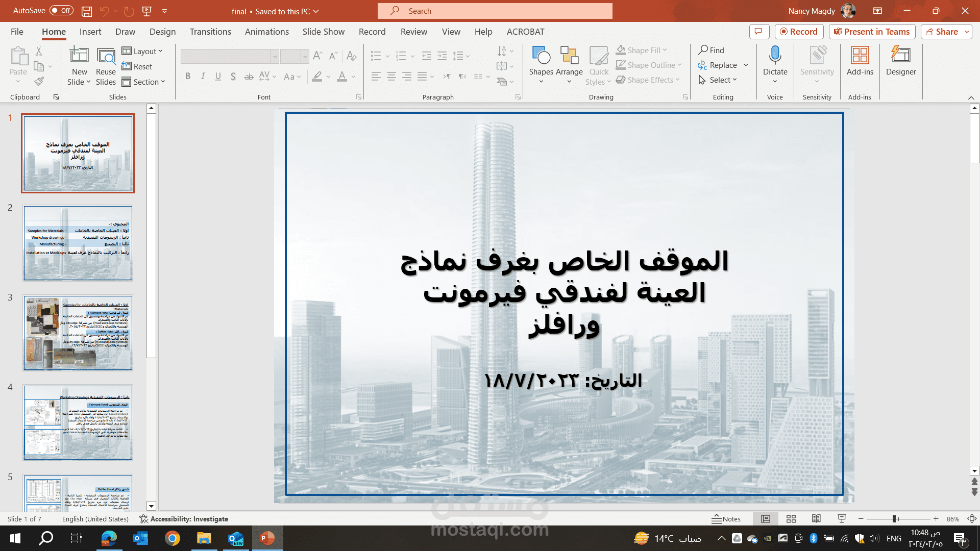Open the ACROBAT tab

pyautogui.click(x=525, y=32)
